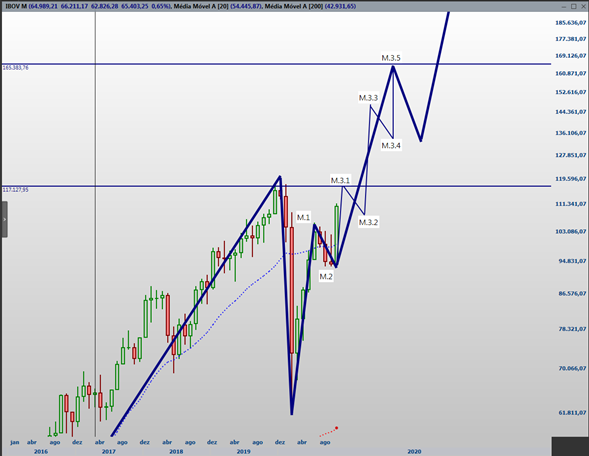The width and height of the screenshot is (589, 456).
Task: Select the M.3.3 wave label
Action: tap(368, 98)
